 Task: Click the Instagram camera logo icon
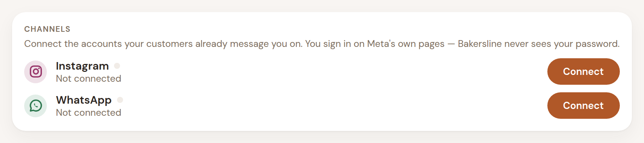pos(35,71)
